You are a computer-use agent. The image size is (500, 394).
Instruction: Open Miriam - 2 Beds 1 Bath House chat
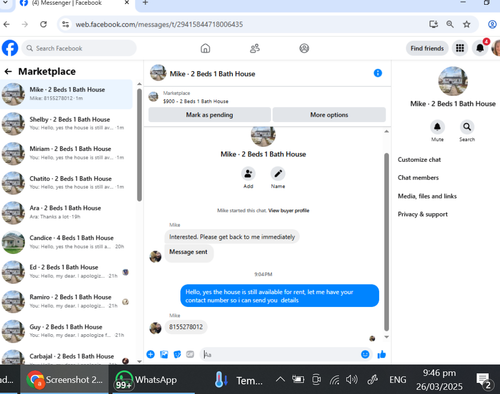pos(67,153)
